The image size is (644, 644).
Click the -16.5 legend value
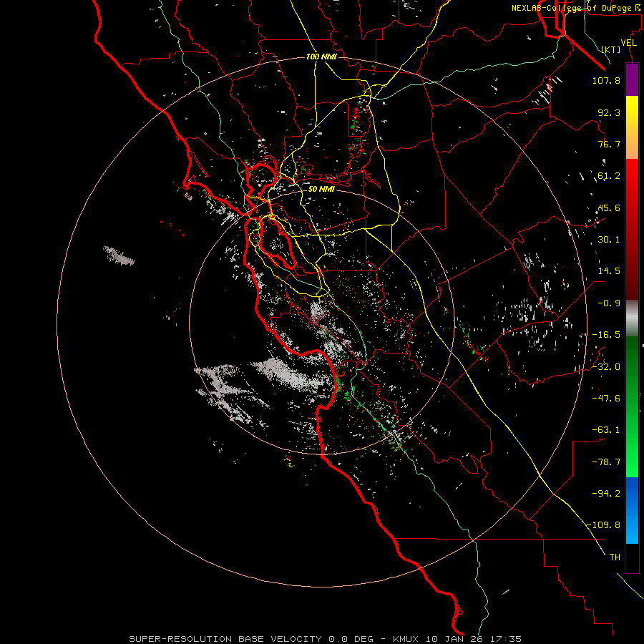[x=606, y=335]
